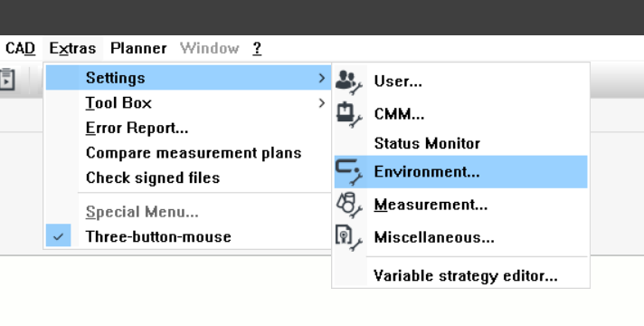Expand the Tool Box submenu arrow
The width and height of the screenshot is (644, 326).
click(x=322, y=102)
